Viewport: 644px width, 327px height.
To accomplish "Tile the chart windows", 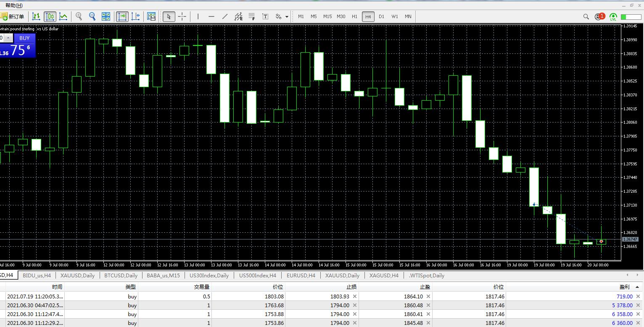I will (106, 16).
